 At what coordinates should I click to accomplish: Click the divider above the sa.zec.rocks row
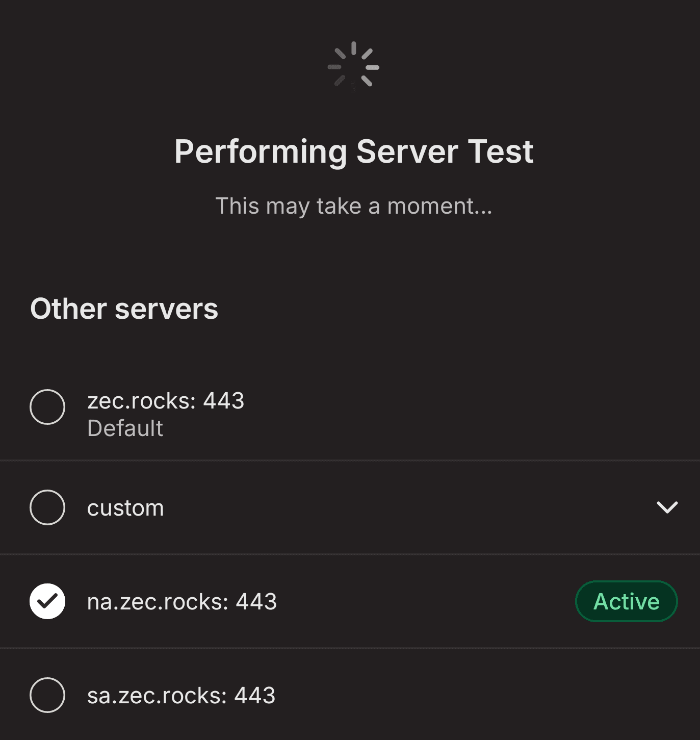pyautogui.click(x=350, y=648)
